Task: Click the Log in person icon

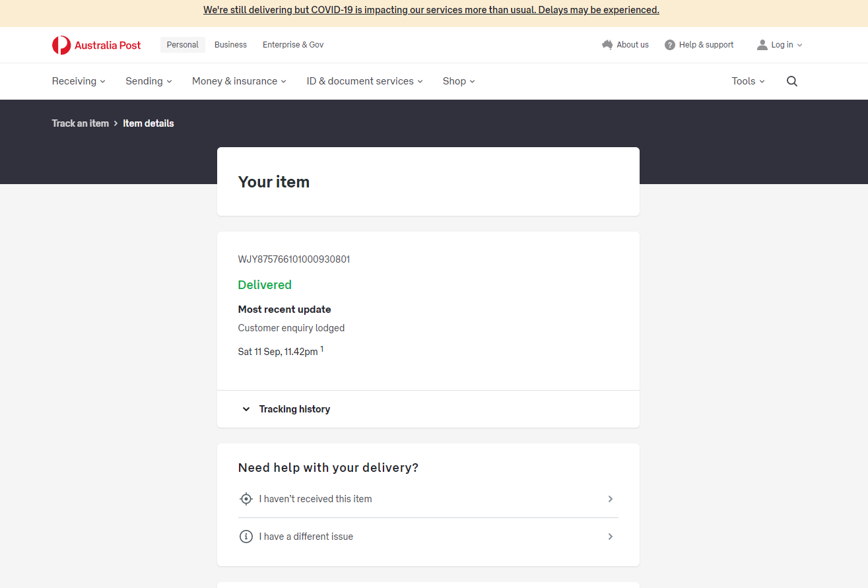Action: (762, 45)
